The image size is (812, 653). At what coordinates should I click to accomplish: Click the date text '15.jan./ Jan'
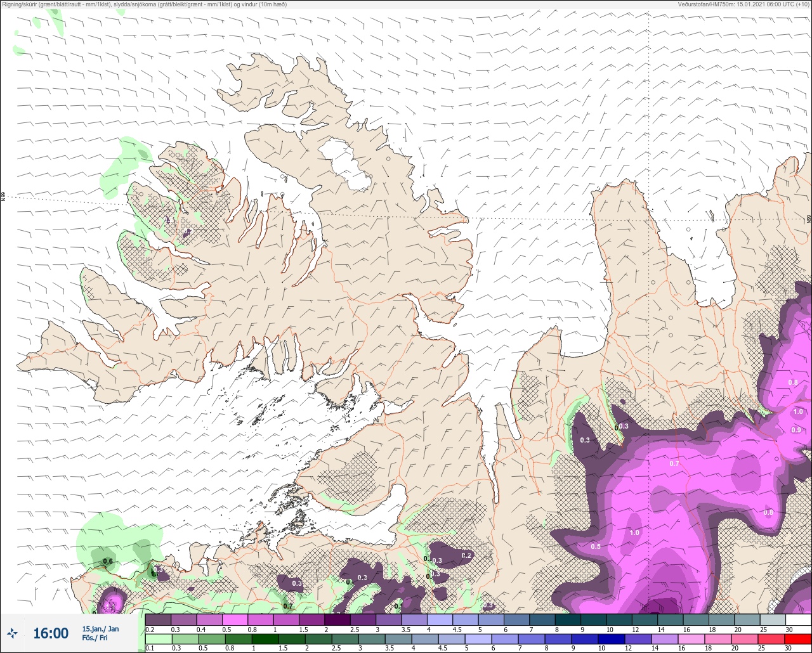[x=100, y=629]
